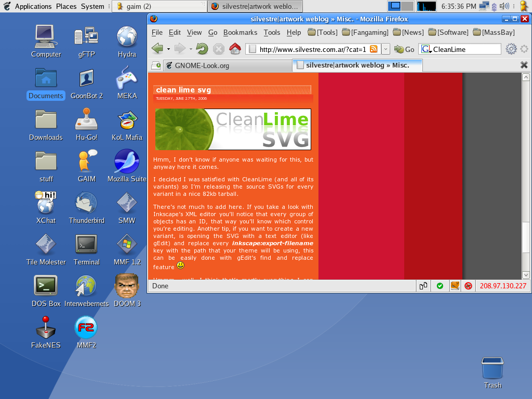Launch KoL Mafia from desktop

(x=127, y=125)
